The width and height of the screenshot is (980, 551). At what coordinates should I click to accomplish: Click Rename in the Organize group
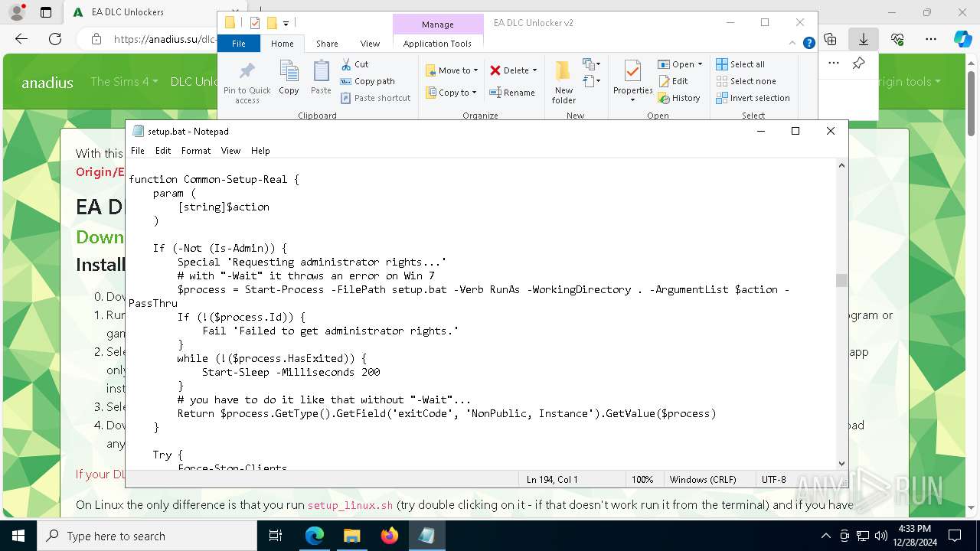tap(512, 93)
